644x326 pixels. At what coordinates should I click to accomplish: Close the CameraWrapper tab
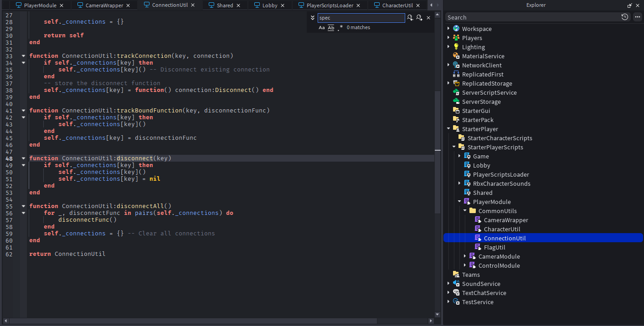point(128,5)
